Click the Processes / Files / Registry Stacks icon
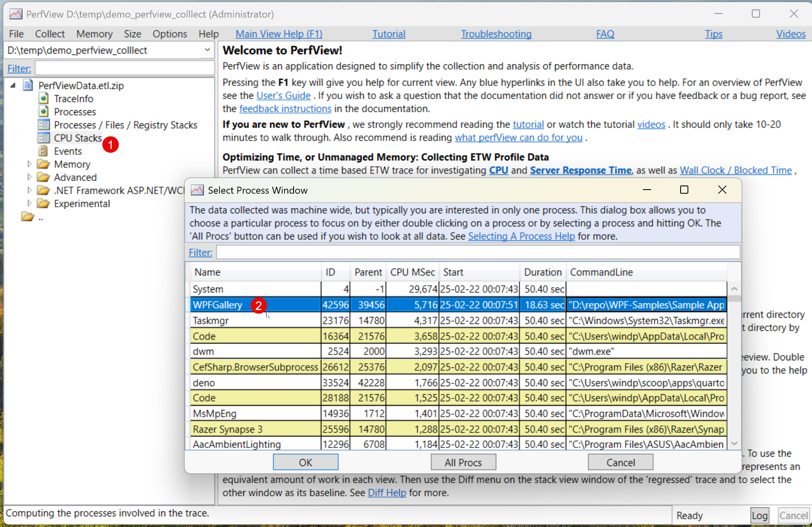The width and height of the screenshot is (812, 527). point(43,124)
